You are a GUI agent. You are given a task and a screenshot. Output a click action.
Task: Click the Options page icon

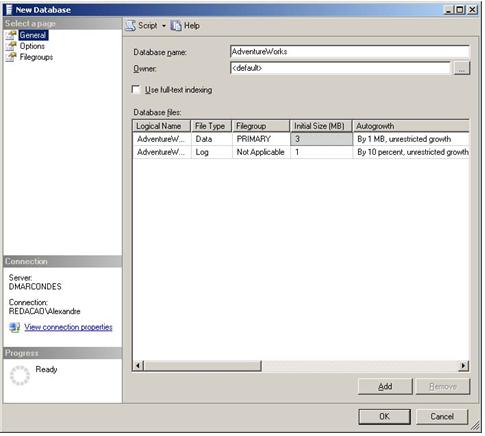coord(11,46)
